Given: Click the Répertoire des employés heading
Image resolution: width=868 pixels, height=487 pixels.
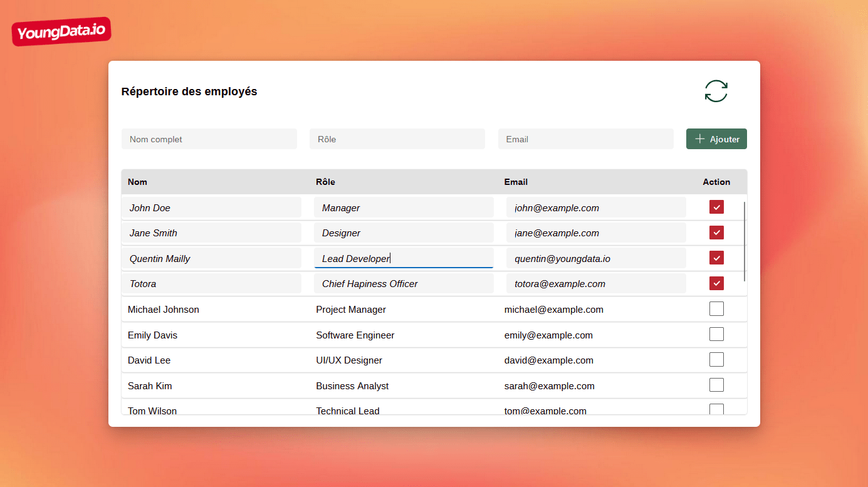Looking at the screenshot, I should 189,92.
